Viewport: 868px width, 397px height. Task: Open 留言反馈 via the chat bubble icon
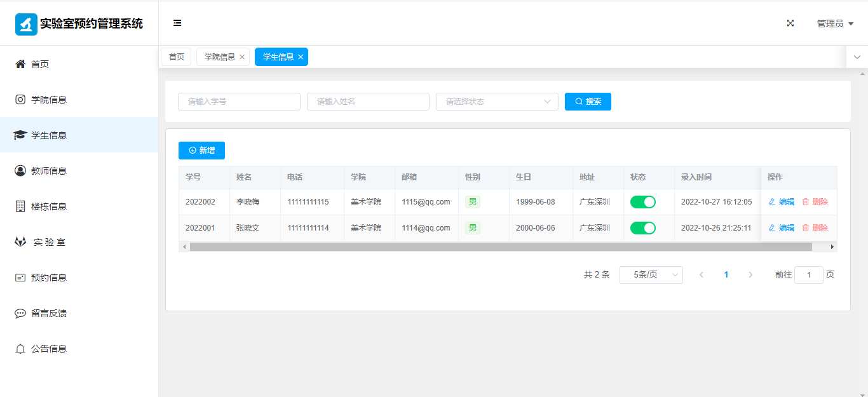20,313
